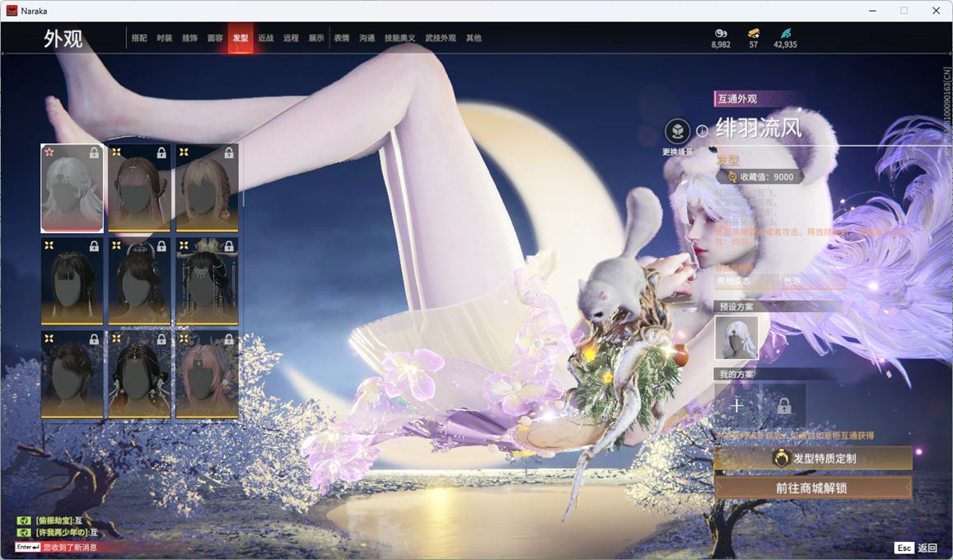Image resolution: width=953 pixels, height=560 pixels.
Task: Select the preset hairstyle under 预设方案
Action: 736,338
